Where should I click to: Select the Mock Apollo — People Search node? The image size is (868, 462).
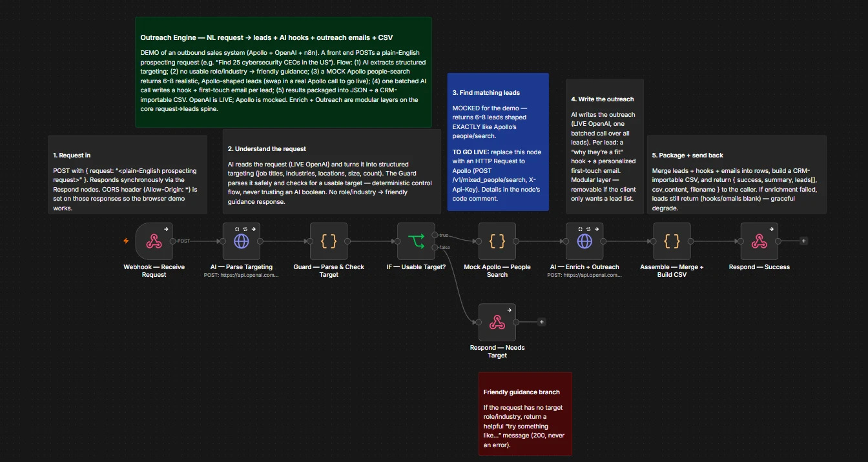click(497, 241)
